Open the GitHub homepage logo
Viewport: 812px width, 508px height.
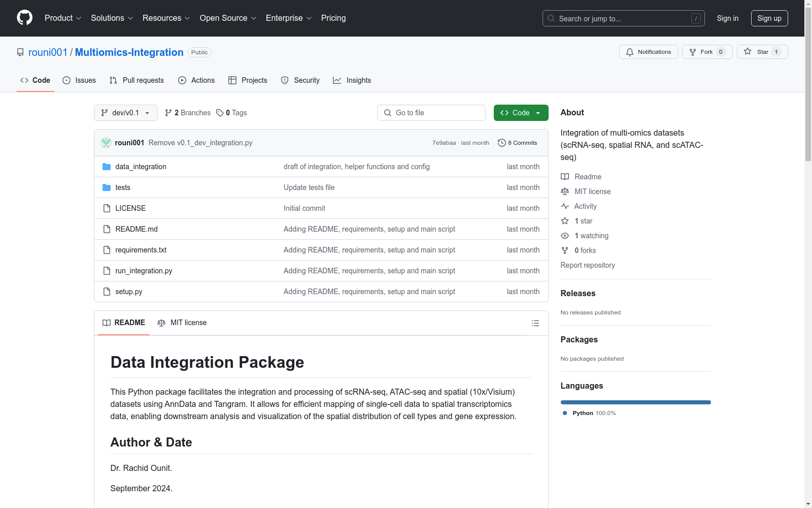click(x=24, y=18)
